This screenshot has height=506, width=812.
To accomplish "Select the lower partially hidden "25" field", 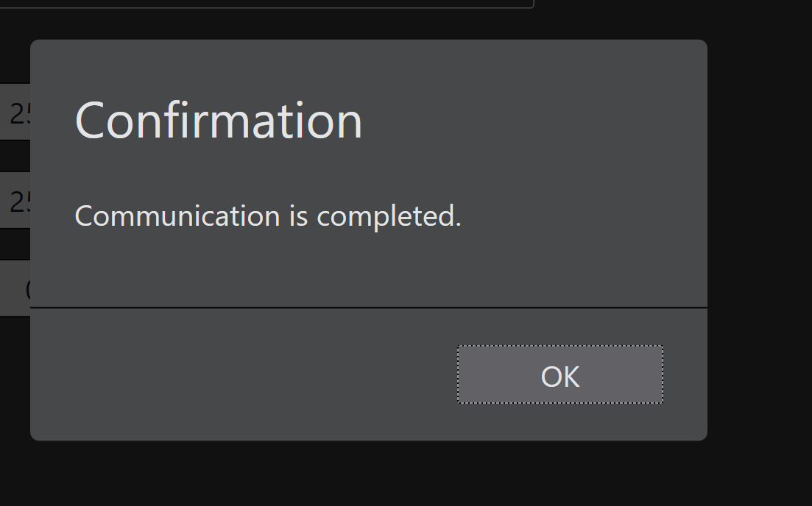I will 16,201.
